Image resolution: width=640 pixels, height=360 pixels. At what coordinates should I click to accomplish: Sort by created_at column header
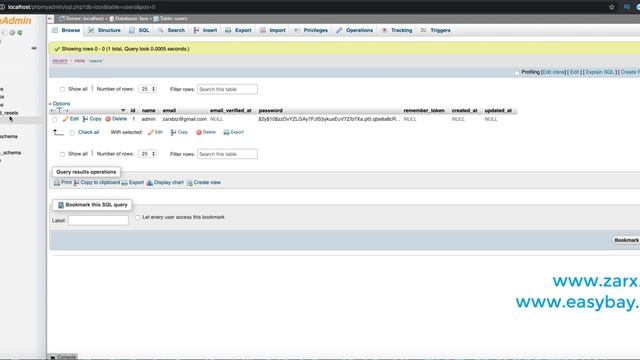pyautogui.click(x=464, y=111)
